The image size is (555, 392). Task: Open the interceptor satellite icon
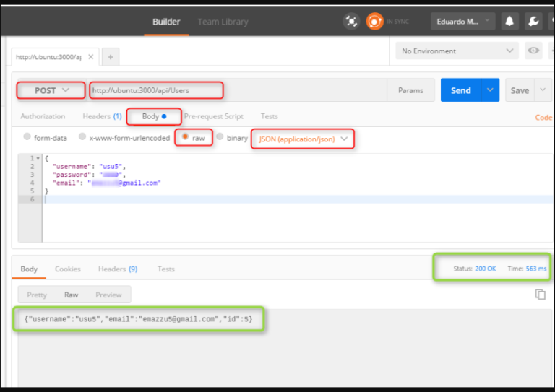[351, 22]
